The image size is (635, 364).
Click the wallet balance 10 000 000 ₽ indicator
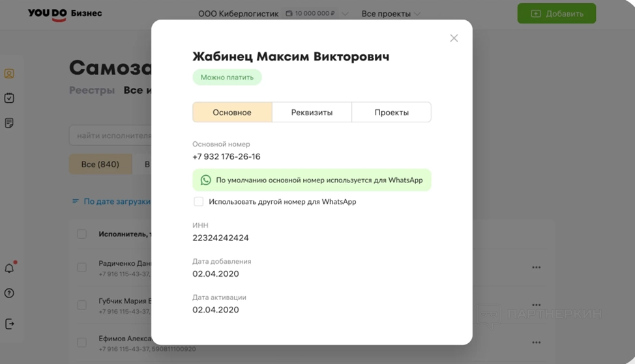click(310, 14)
